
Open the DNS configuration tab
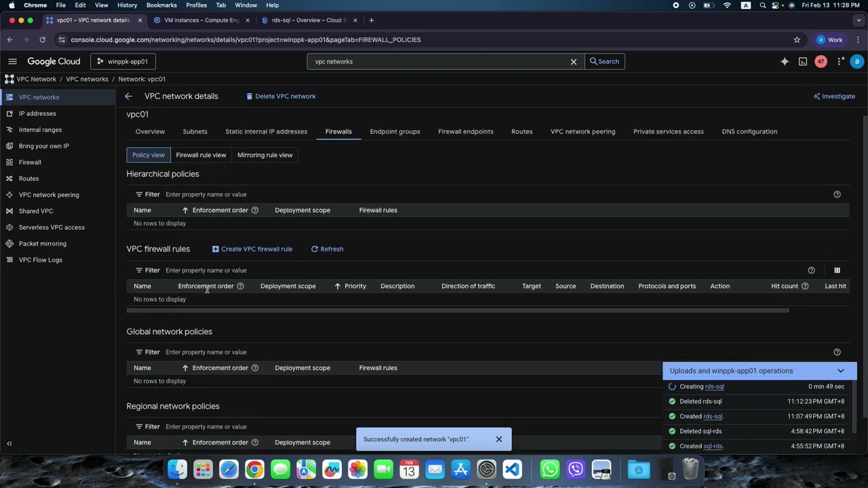pyautogui.click(x=750, y=131)
